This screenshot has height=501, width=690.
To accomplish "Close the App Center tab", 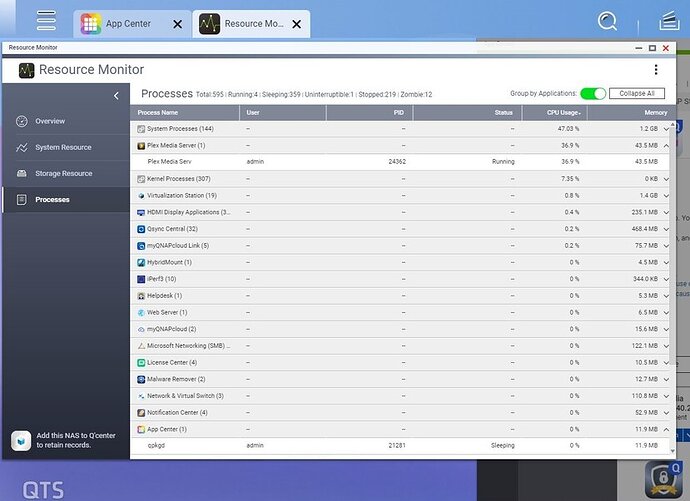I will point(177,24).
